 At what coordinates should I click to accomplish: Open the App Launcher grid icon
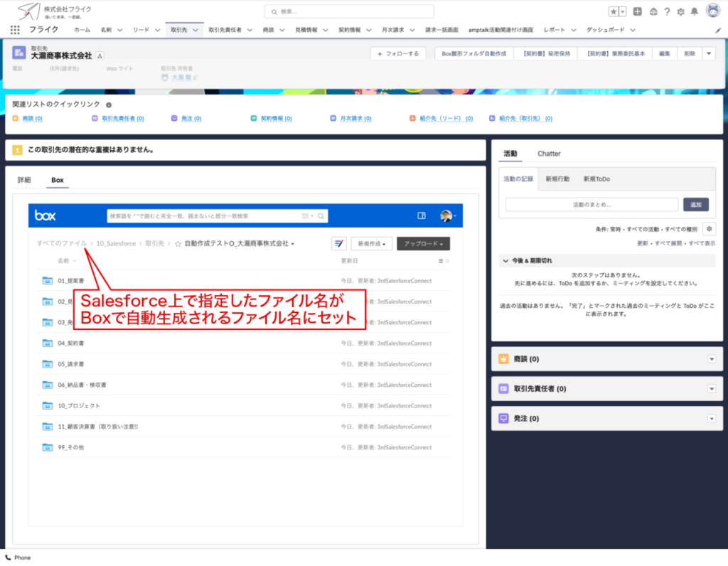click(x=15, y=30)
